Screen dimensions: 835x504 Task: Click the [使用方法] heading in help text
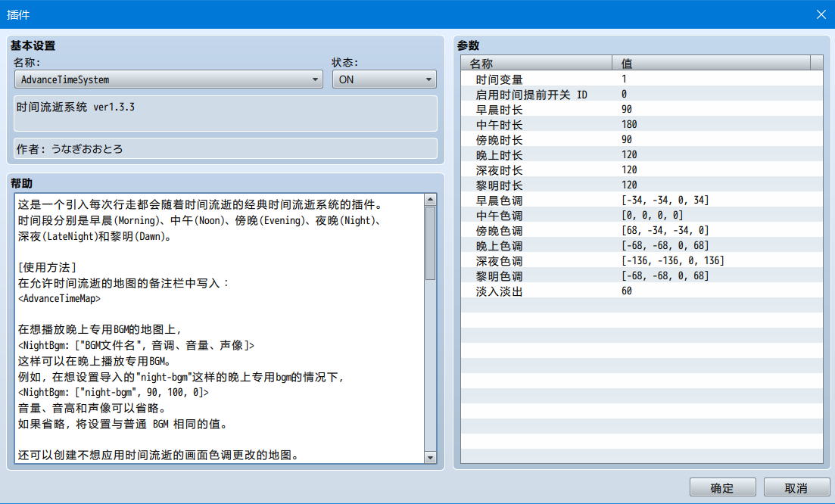click(47, 267)
